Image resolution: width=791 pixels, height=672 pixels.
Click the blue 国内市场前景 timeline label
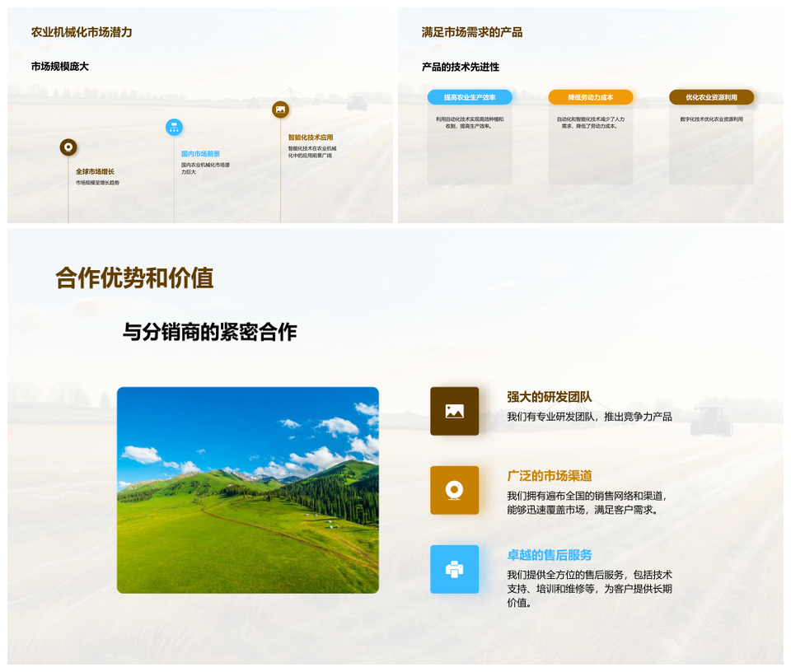[200, 154]
